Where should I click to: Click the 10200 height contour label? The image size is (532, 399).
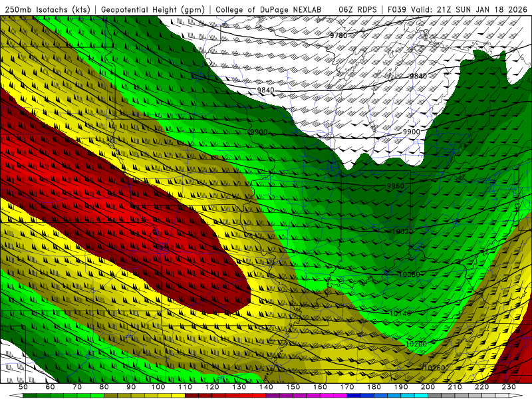point(416,344)
